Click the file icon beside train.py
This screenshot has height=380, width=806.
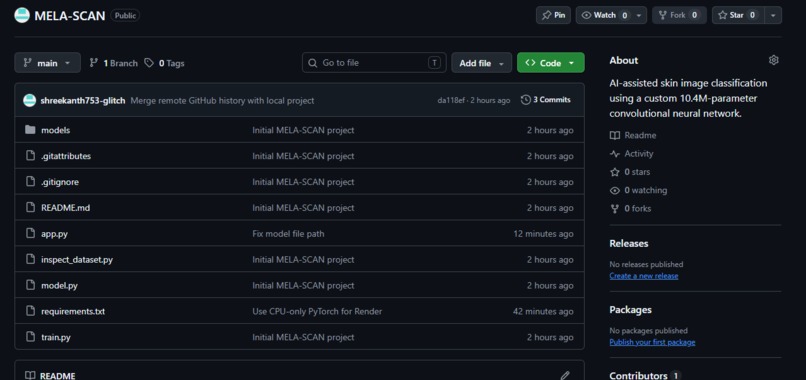[30, 337]
